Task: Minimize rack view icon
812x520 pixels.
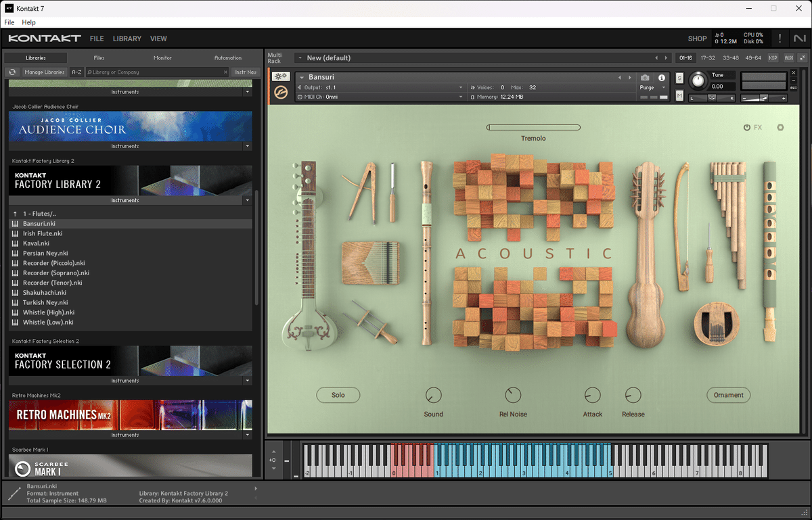Action: [801, 58]
